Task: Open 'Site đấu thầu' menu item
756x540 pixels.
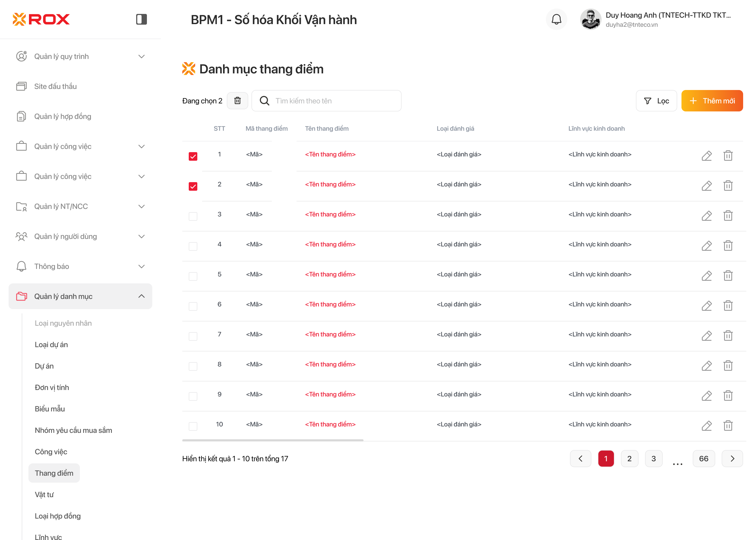Action: click(55, 87)
